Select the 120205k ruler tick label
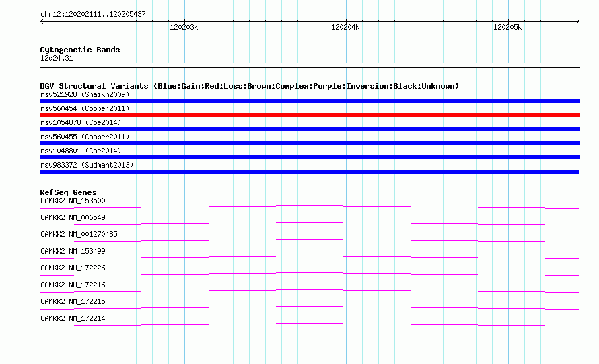Screen dimensions: 599x364 tap(507, 27)
